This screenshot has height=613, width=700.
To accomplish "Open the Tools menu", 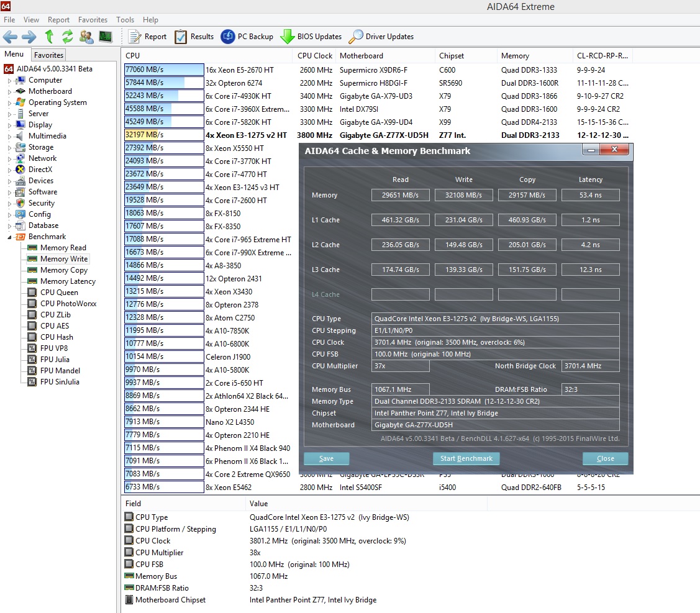I will tap(125, 20).
